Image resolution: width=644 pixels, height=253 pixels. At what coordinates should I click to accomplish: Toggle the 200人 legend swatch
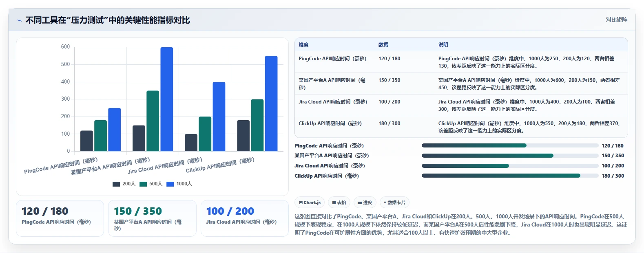pyautogui.click(x=116, y=184)
